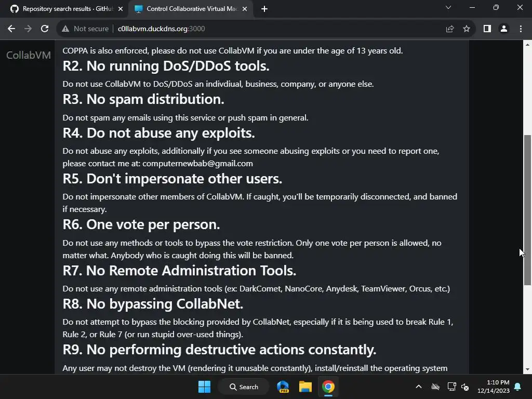
Task: Click the R7. No Remote Administration Tools heading
Action: point(179,271)
